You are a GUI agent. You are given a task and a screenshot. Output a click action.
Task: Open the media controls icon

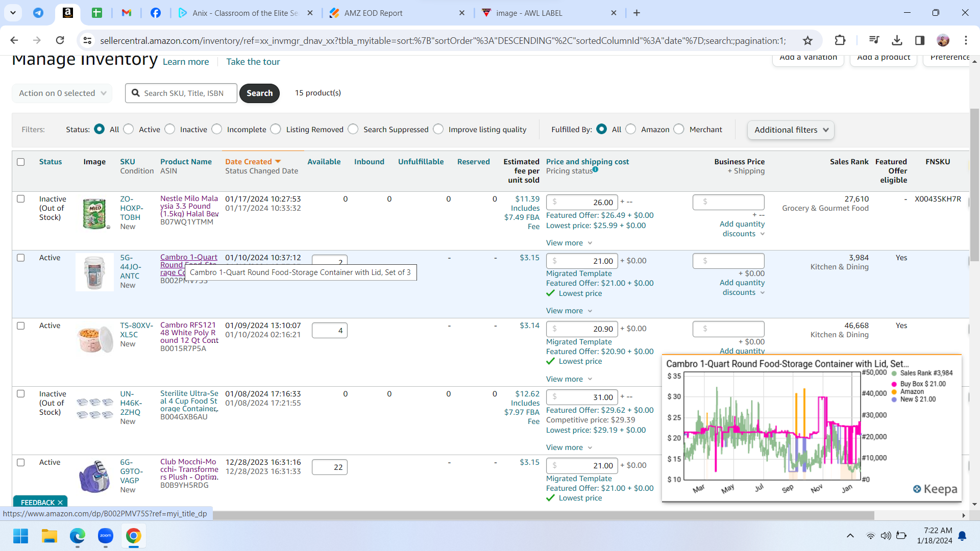[874, 40]
